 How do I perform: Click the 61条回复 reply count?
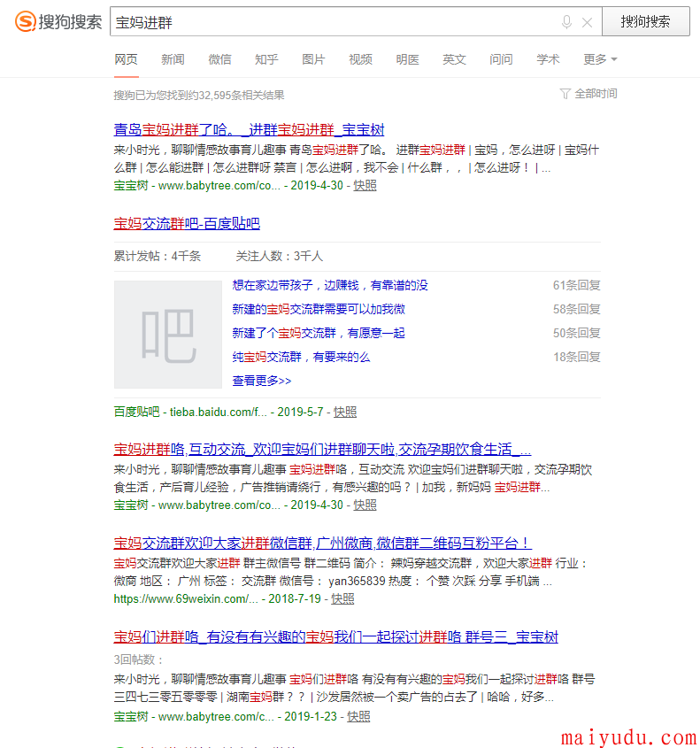(576, 285)
